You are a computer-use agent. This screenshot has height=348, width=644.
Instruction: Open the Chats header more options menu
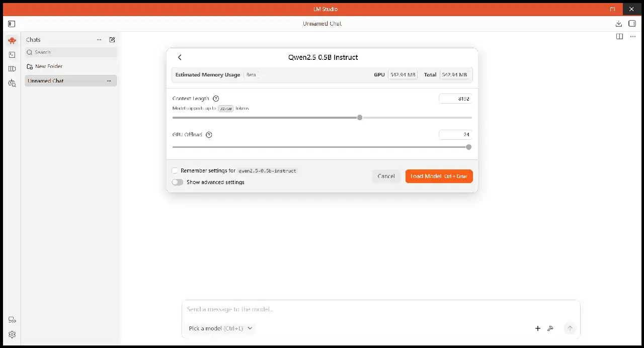pyautogui.click(x=99, y=40)
